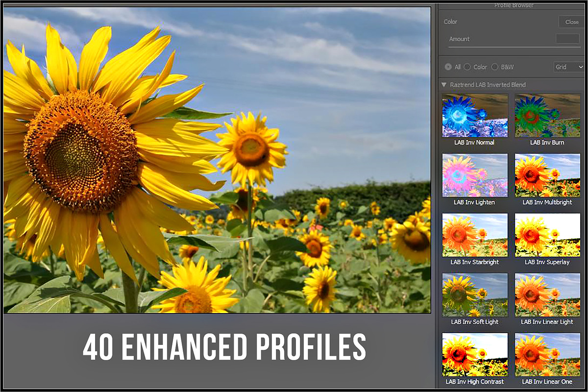Filter profiles by Color radio button
This screenshot has width=588, height=392.
(x=467, y=67)
